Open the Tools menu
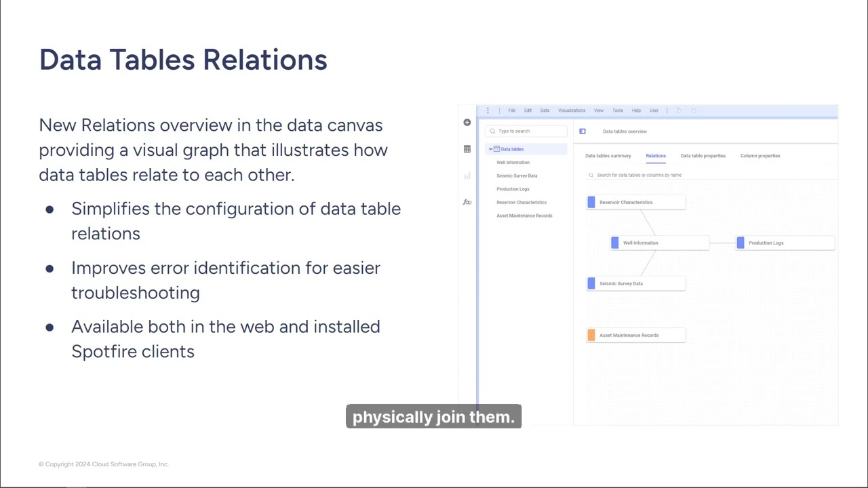The height and width of the screenshot is (488, 868). click(617, 110)
